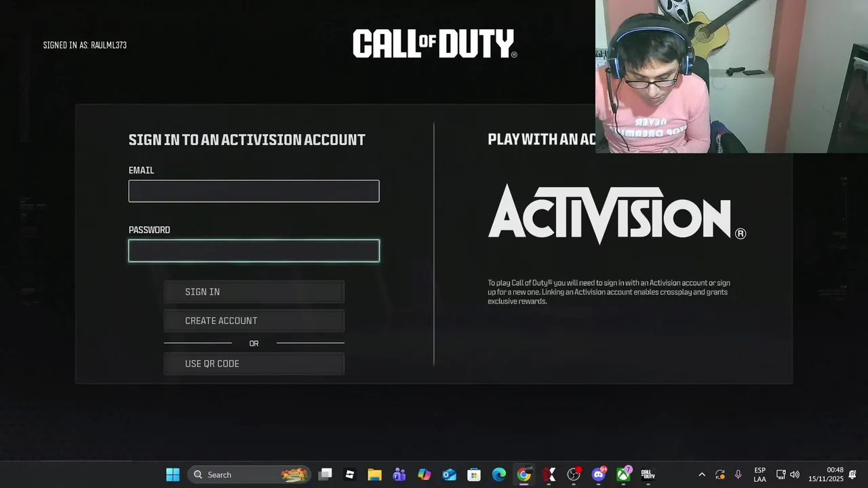Viewport: 868px width, 488px height.
Task: Open Microsoft Store from the taskbar
Action: click(x=474, y=474)
